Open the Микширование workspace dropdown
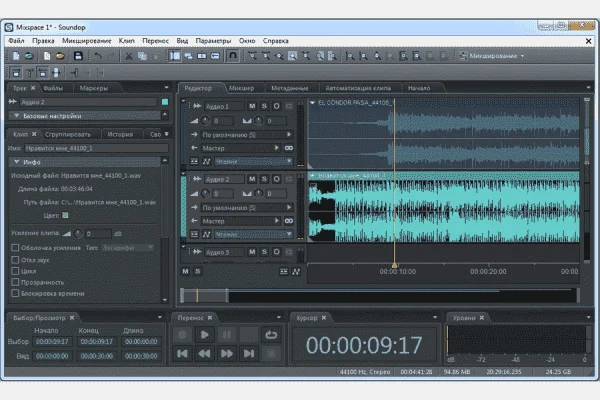The image size is (600, 400). tap(492, 56)
